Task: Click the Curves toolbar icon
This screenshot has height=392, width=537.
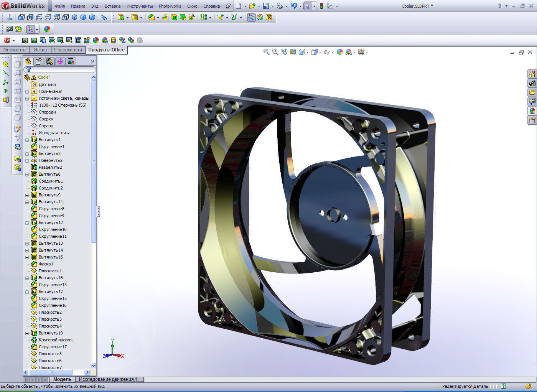Action: pos(234,17)
